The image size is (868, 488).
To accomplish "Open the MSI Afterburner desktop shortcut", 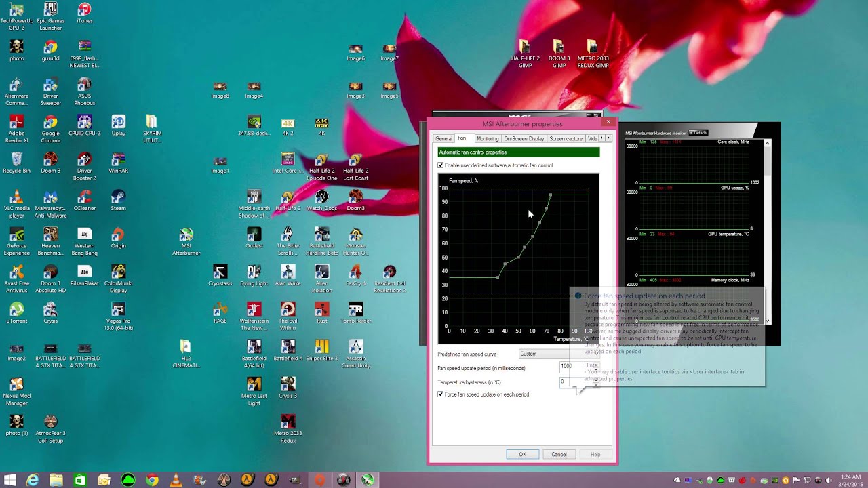I will (x=186, y=242).
